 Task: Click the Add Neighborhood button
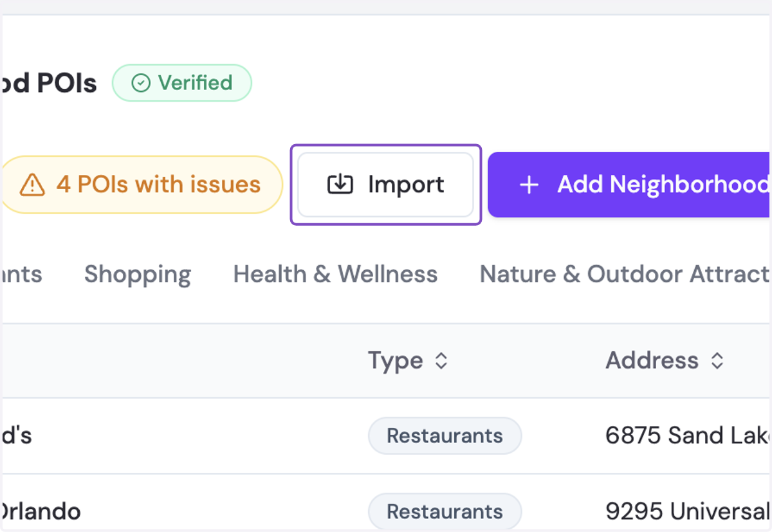click(x=629, y=185)
